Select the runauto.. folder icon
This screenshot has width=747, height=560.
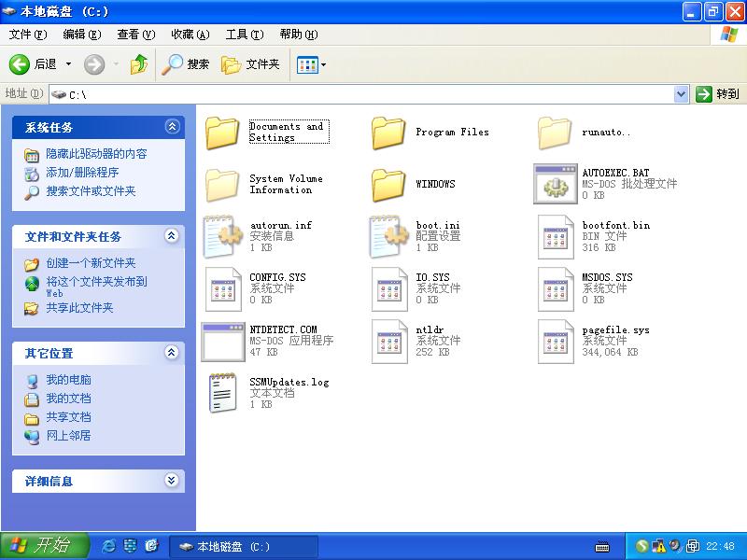pos(555,133)
